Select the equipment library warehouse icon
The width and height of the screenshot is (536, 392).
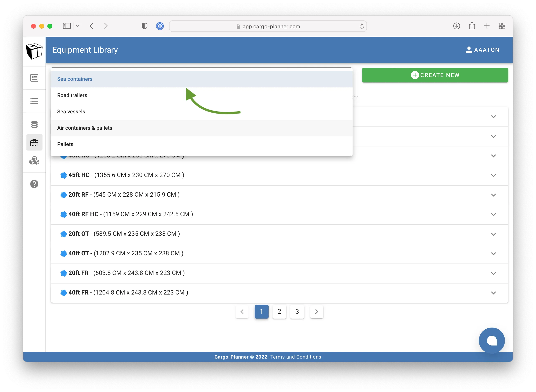pyautogui.click(x=34, y=143)
